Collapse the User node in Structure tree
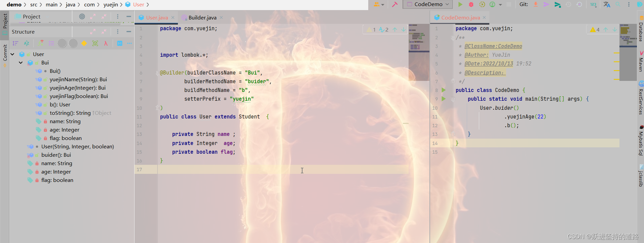This screenshot has width=644, height=243. 12,54
